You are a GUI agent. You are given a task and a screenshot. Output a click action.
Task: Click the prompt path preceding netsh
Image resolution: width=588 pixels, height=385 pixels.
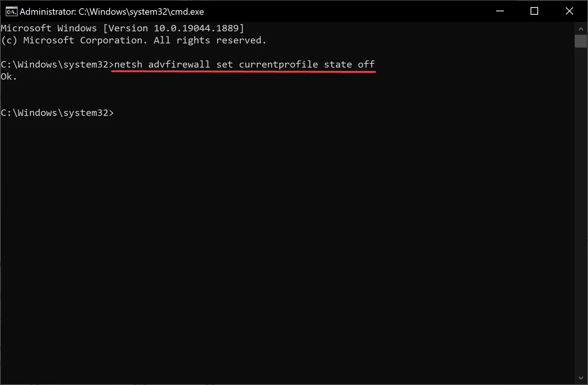click(x=57, y=65)
